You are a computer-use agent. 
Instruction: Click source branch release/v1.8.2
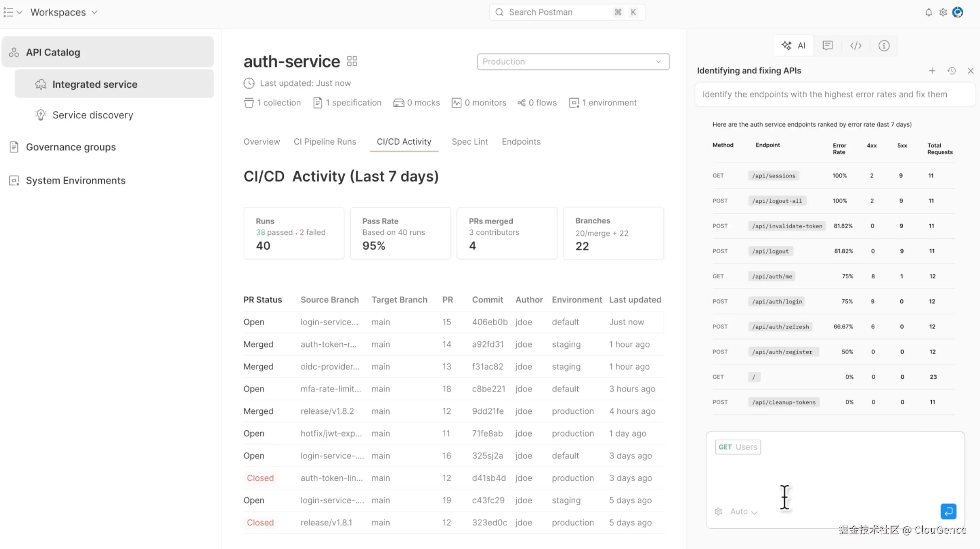coord(327,411)
